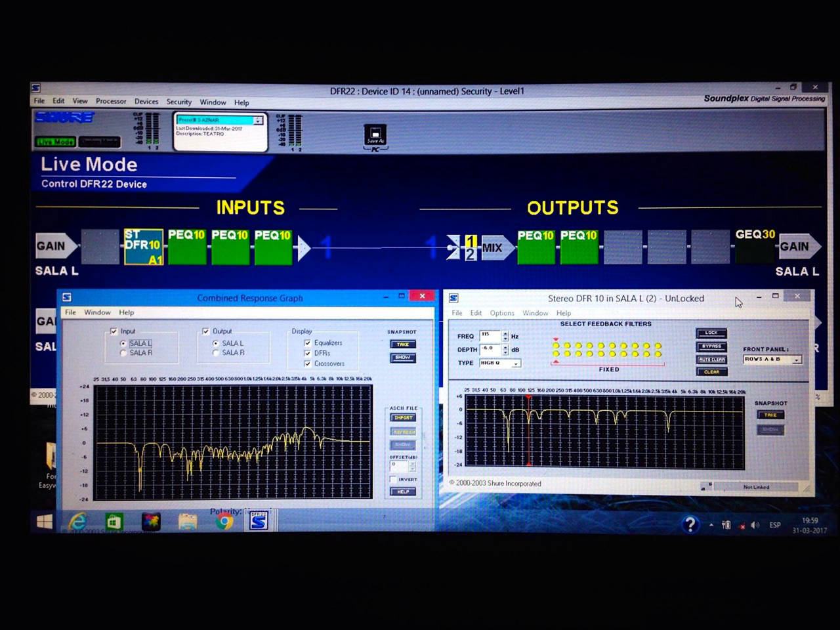
Task: Open the second PEQ10 block in INPUTS
Action: tap(230, 247)
